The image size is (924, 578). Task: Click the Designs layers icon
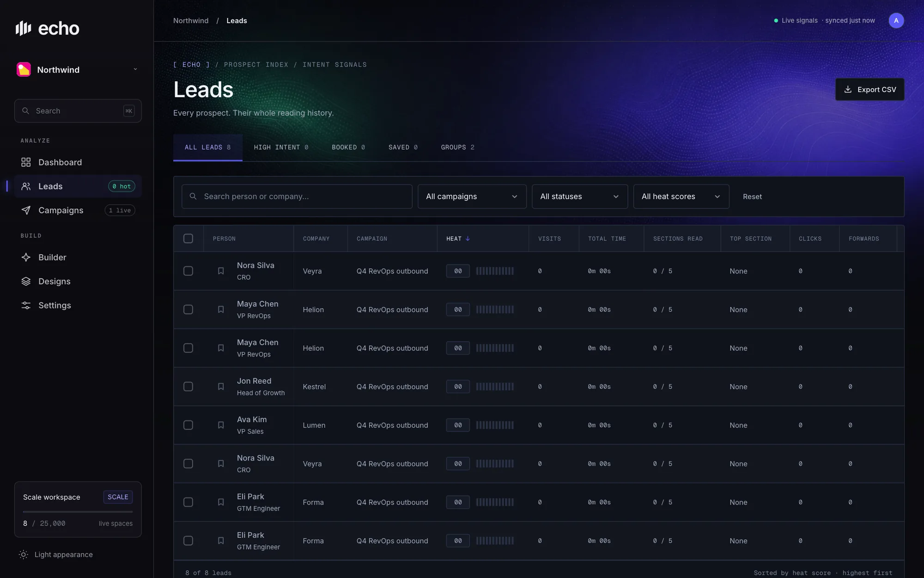[26, 282]
